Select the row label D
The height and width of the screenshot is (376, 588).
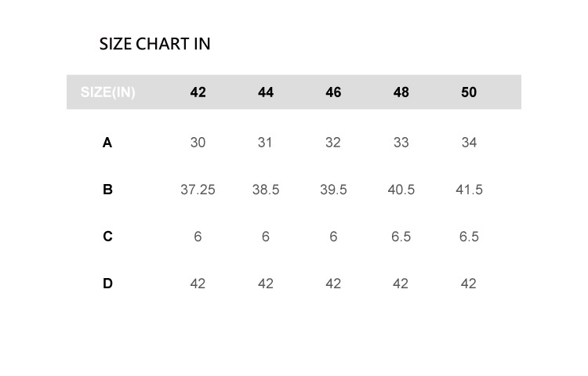coord(107,284)
